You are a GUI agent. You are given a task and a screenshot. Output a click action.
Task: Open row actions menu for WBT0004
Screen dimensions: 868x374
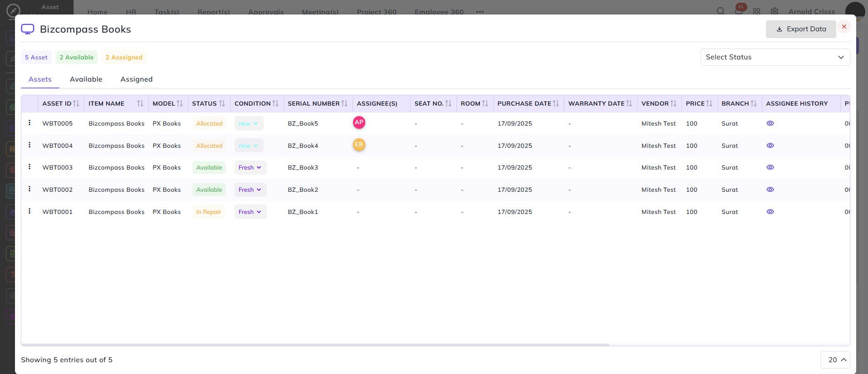29,145
